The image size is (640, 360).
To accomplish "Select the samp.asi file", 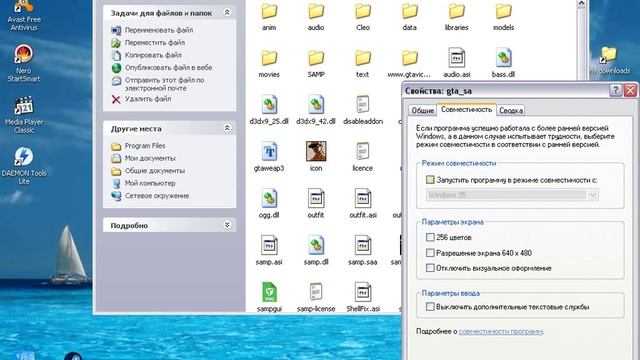I will pyautogui.click(x=269, y=251).
